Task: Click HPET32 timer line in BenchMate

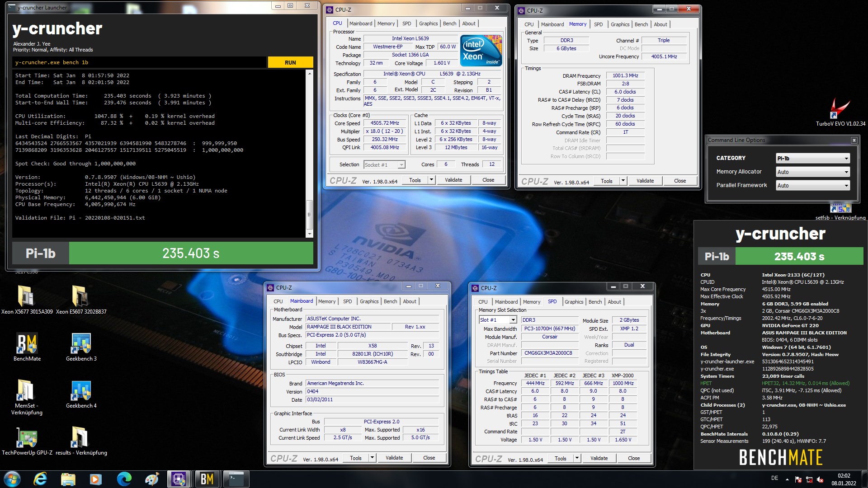Action: pos(775,383)
